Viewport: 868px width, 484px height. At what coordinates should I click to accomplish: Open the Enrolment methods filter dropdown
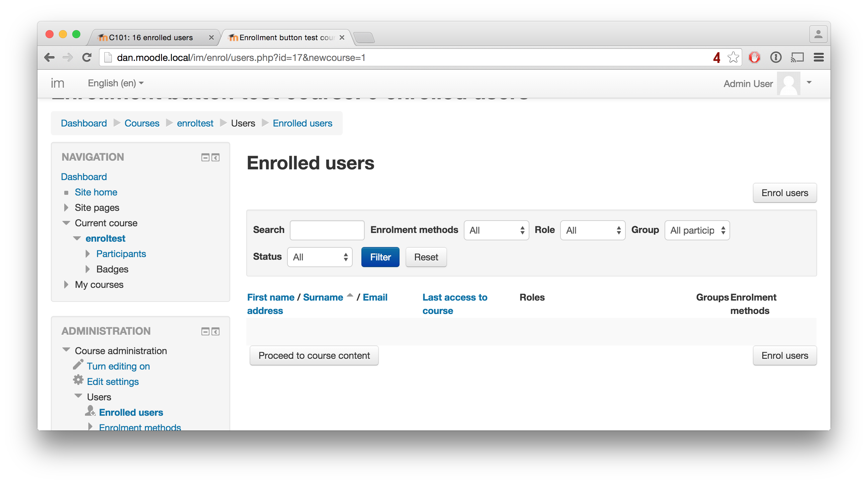click(496, 230)
